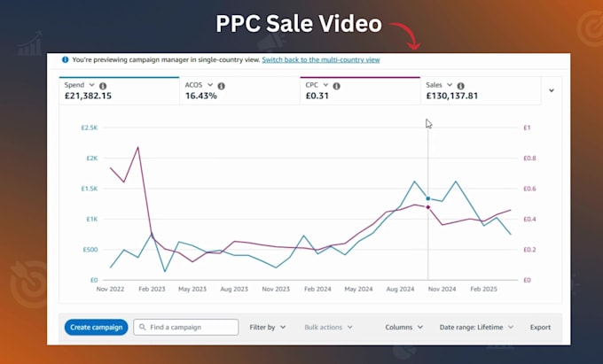Click the £1 right axis label
The height and width of the screenshot is (364, 603).
coord(527,128)
